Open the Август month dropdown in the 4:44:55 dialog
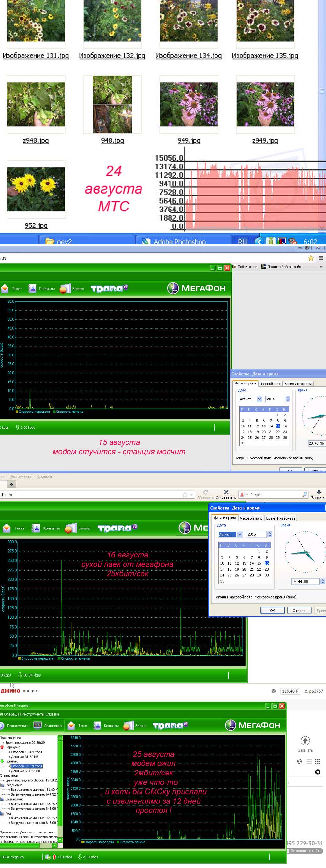The width and height of the screenshot is (326, 868). [239, 534]
